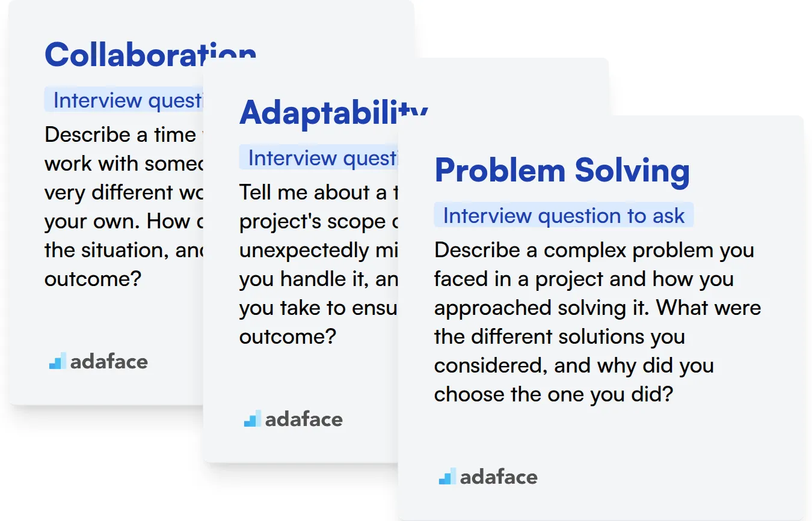Click the adaface logo icon on Problem Solving card
812x521 pixels.
pos(447,477)
